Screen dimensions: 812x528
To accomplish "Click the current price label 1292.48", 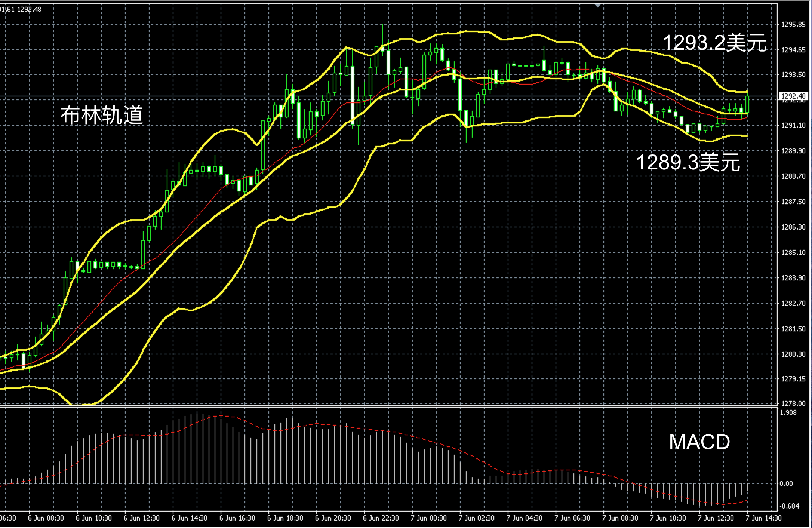I will (x=794, y=96).
